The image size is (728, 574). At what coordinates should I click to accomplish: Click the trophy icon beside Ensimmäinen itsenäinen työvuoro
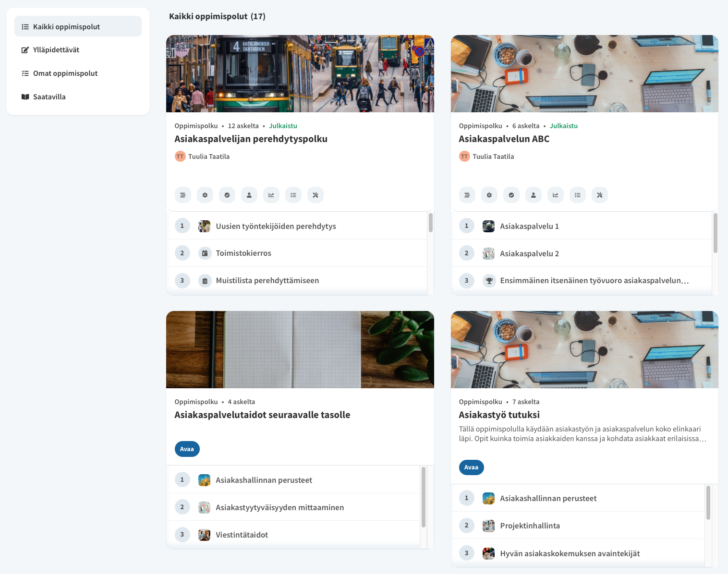(x=489, y=281)
